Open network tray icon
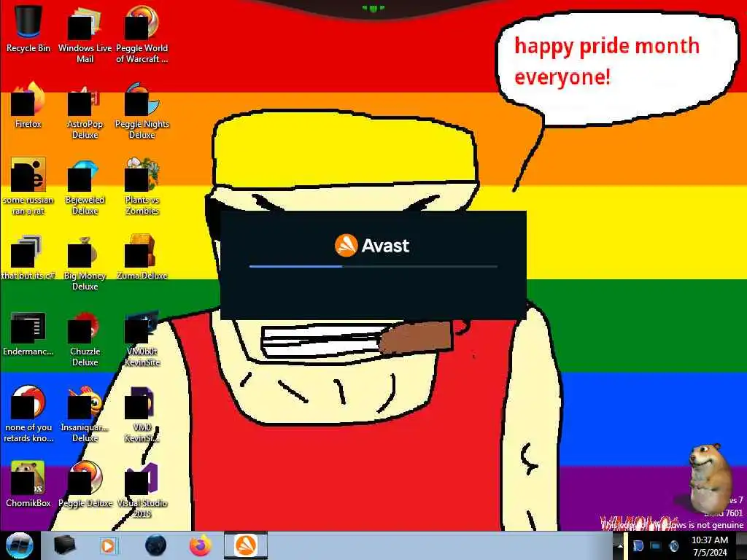747x560 pixels. 656,545
